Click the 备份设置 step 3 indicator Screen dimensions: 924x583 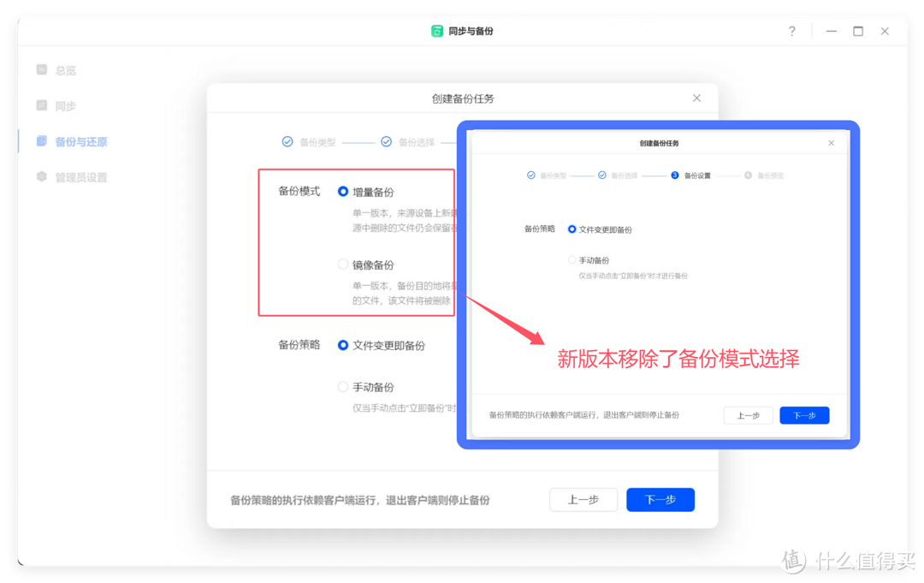click(x=675, y=175)
